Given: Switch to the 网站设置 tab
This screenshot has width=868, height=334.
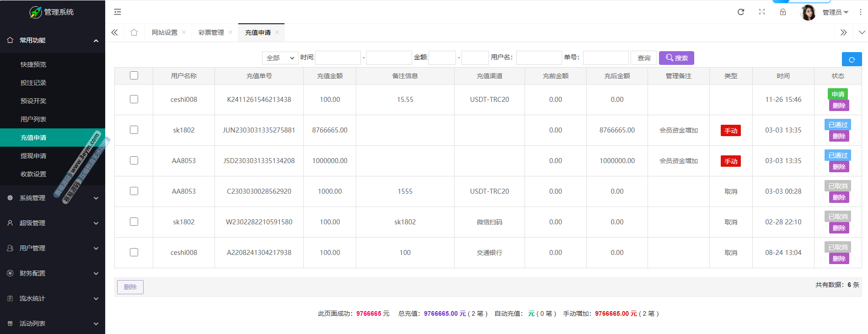Looking at the screenshot, I should click(165, 32).
